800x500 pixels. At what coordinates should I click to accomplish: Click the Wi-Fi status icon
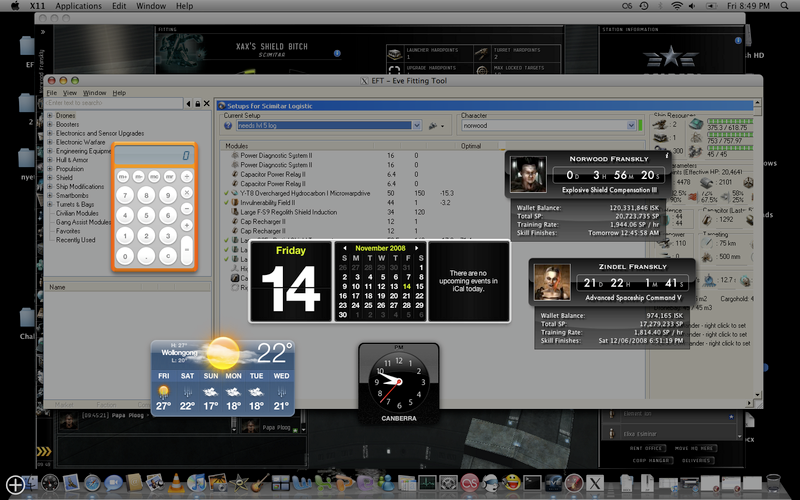point(677,6)
